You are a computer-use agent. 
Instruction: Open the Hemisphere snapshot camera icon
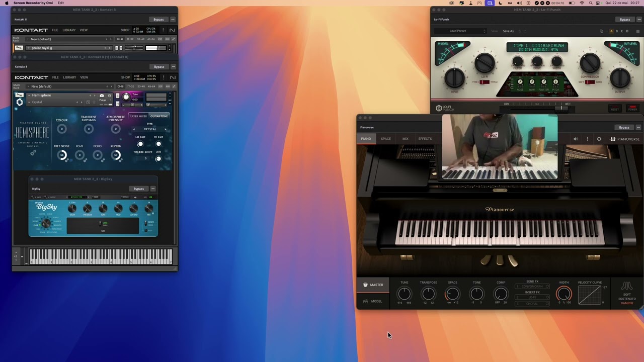pos(102,96)
